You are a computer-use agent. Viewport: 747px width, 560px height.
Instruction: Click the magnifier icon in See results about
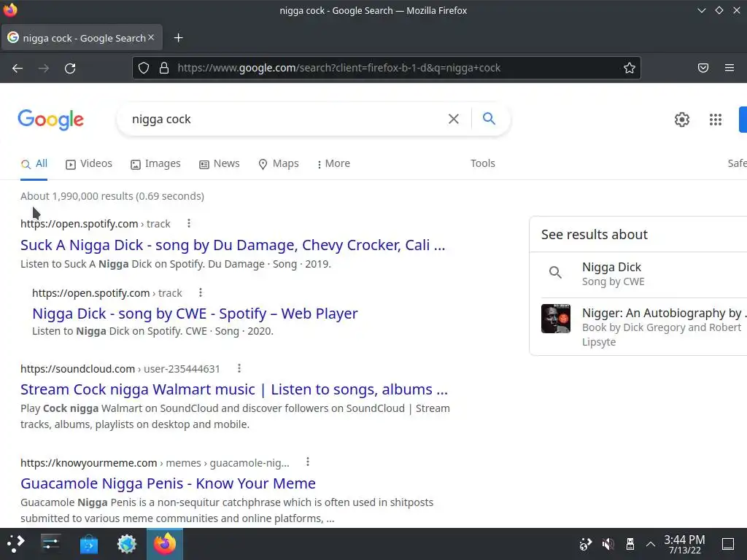click(555, 273)
